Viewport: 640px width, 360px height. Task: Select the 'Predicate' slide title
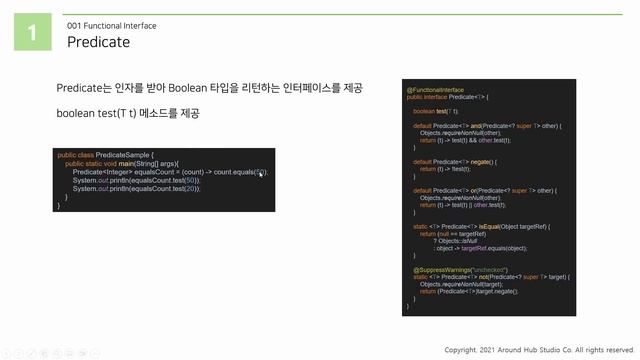pos(98,42)
